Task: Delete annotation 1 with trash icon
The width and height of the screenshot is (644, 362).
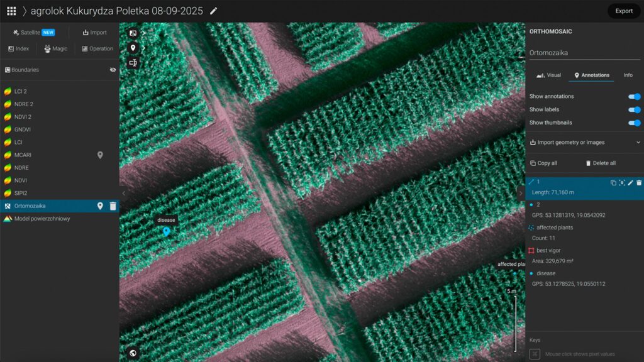Action: (x=639, y=183)
